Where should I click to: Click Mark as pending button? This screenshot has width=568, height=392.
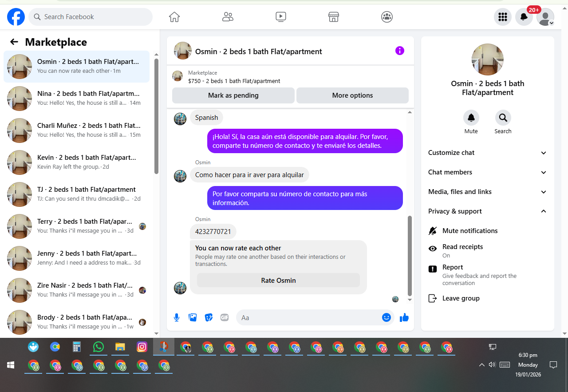point(233,95)
